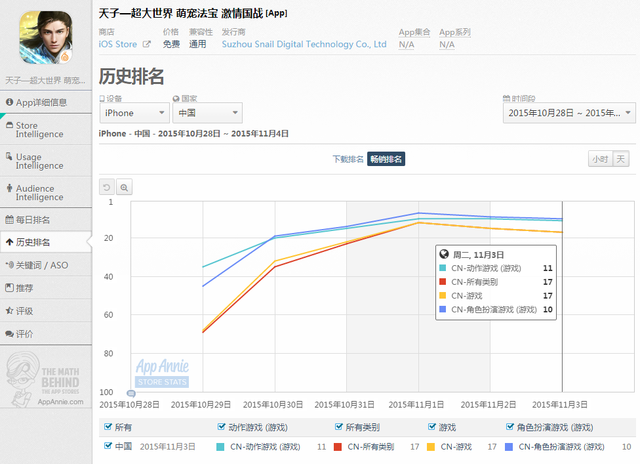Open Store Intelligence section
The width and height of the screenshot is (640, 464).
click(46, 130)
